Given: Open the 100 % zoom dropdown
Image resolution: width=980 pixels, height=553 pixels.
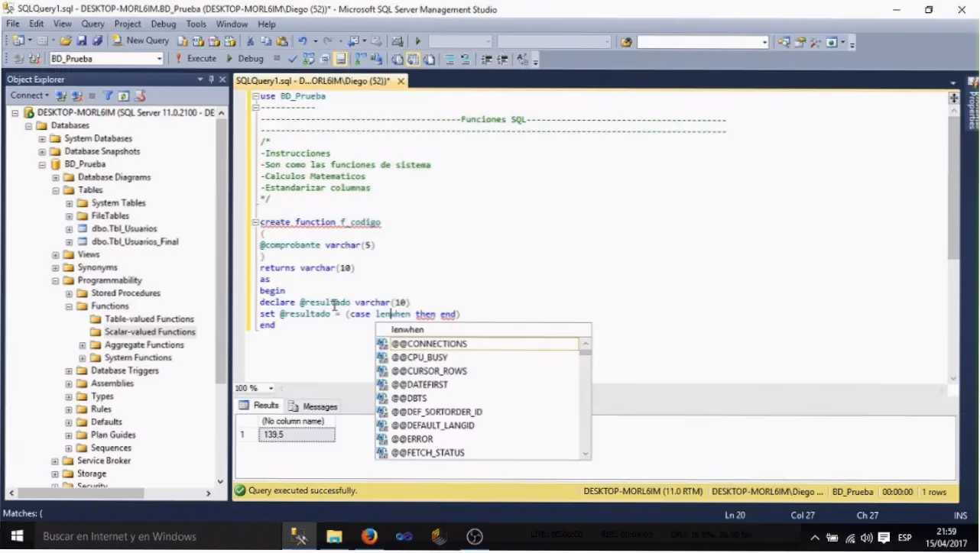Looking at the screenshot, I should (271, 388).
